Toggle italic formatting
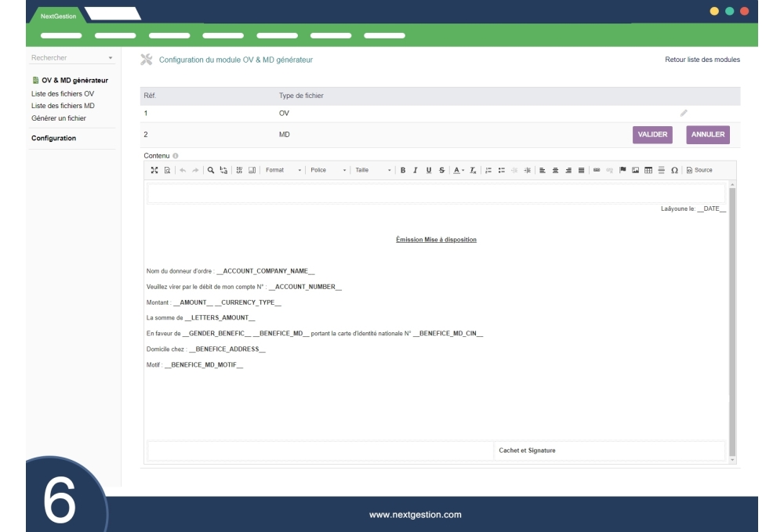Image resolution: width=784 pixels, height=532 pixels. [416, 170]
